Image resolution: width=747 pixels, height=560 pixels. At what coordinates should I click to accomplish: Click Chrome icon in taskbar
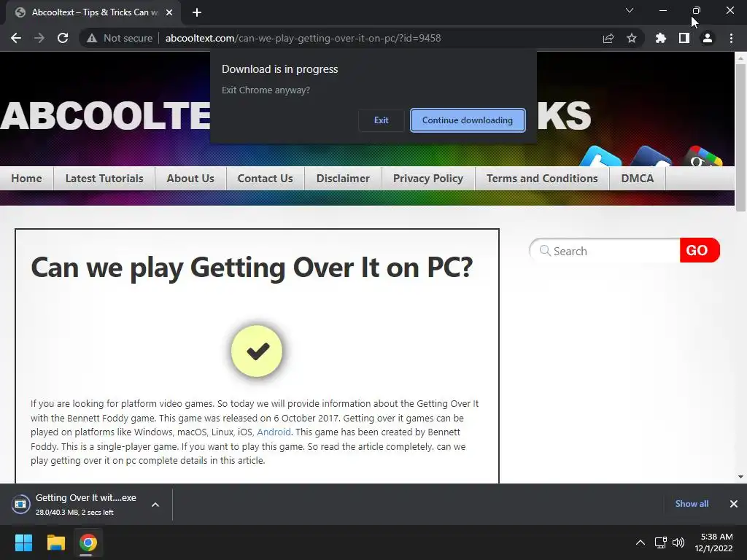[88, 542]
